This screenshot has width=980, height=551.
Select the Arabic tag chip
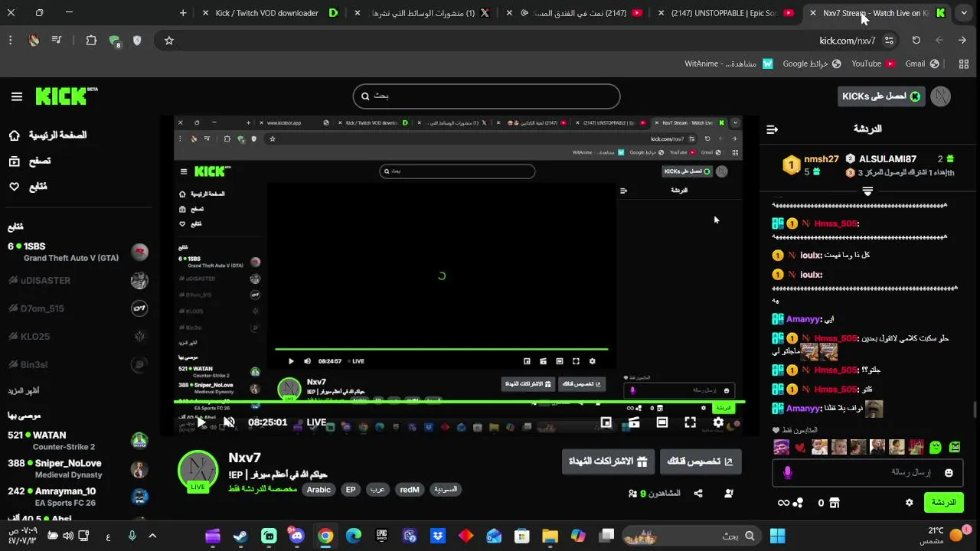[318, 490]
